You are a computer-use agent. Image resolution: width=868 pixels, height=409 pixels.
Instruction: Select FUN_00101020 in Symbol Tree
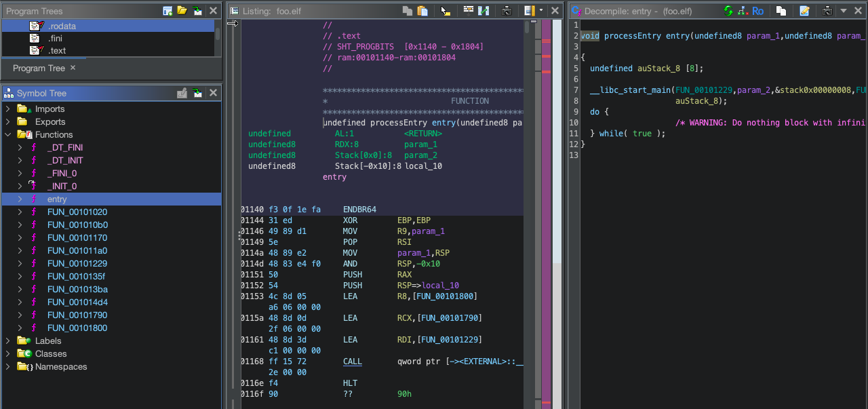click(77, 212)
